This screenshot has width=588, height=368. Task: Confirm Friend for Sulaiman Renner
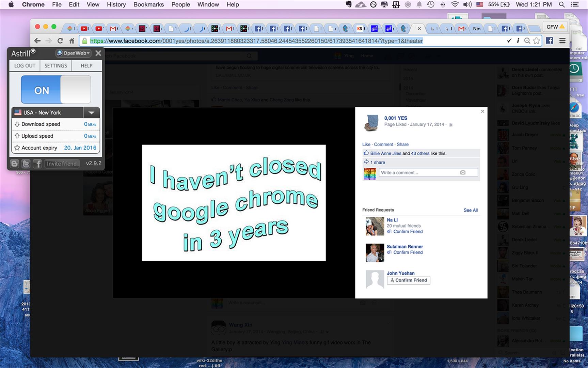[x=408, y=252]
